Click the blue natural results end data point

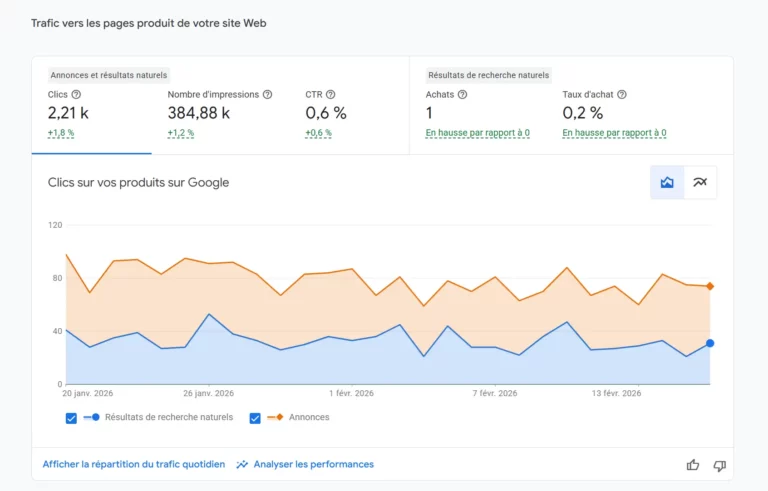(710, 343)
